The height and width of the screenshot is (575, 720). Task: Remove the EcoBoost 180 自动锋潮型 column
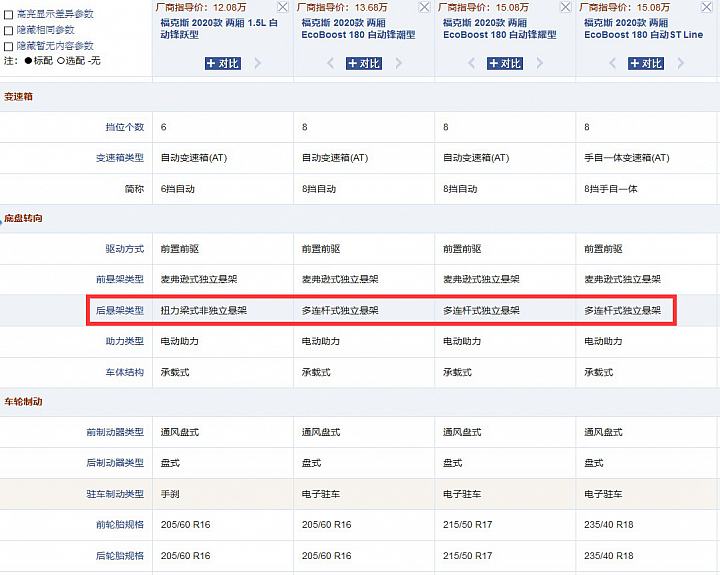[x=425, y=7]
